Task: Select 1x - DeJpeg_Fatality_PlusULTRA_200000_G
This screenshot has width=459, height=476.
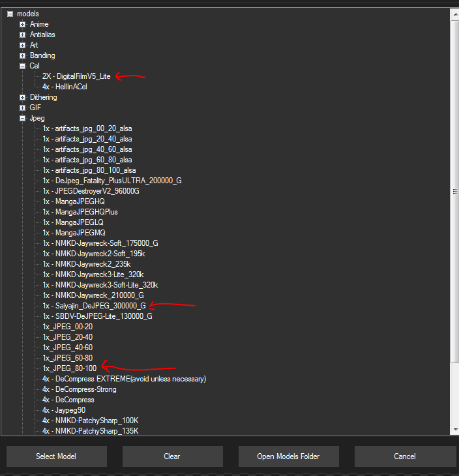Action: coord(112,181)
